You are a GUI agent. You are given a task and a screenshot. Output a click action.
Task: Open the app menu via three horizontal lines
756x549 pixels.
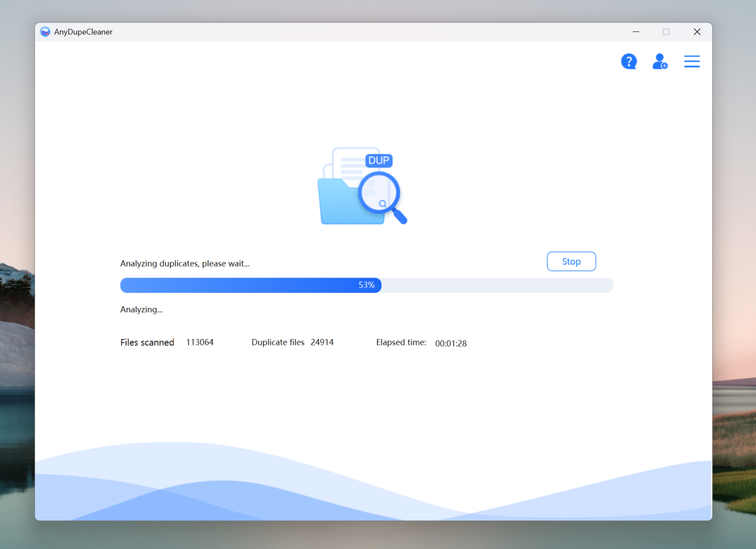[692, 61]
